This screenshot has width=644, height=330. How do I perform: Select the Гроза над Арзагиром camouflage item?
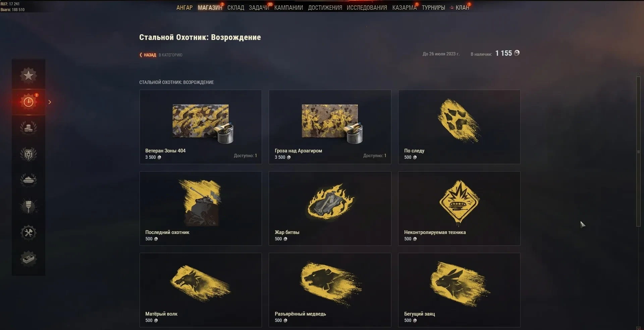pyautogui.click(x=330, y=127)
